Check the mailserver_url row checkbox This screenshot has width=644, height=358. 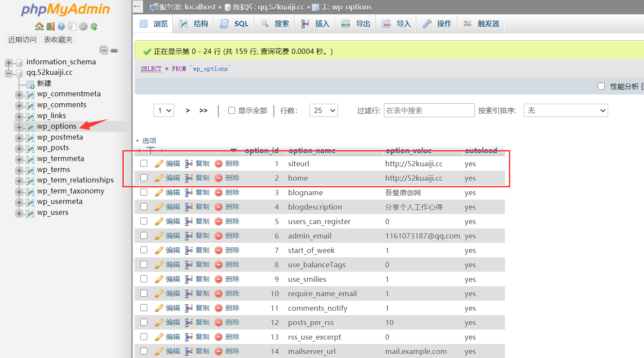click(144, 351)
